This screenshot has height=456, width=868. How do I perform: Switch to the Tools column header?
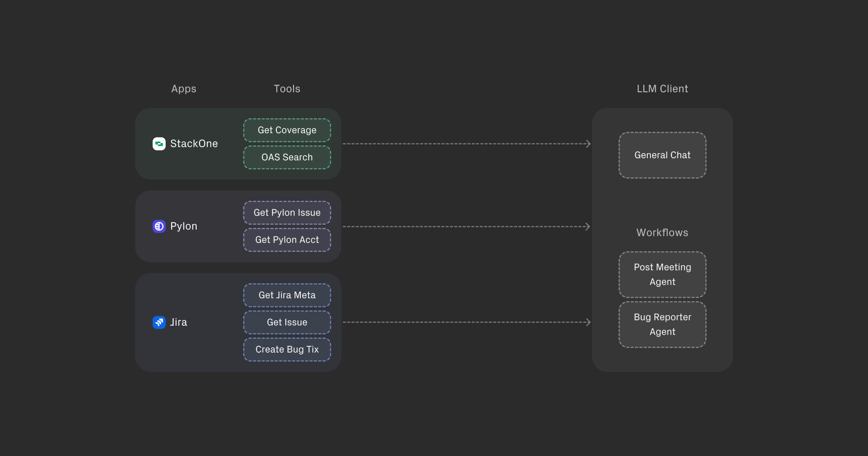(287, 89)
